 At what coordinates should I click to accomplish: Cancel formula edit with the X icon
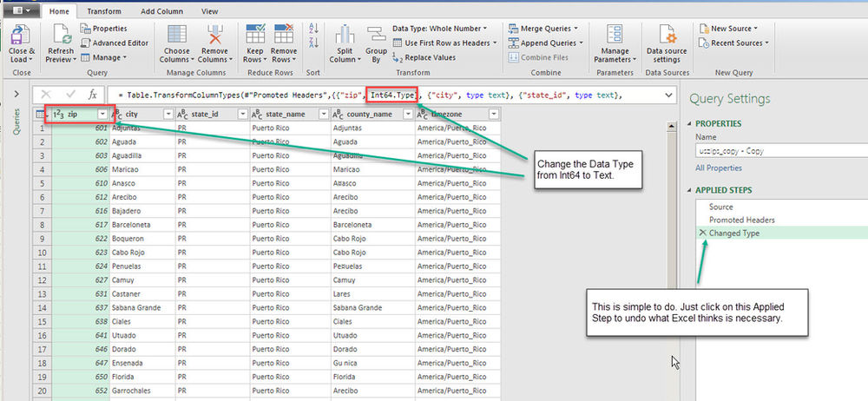46,95
